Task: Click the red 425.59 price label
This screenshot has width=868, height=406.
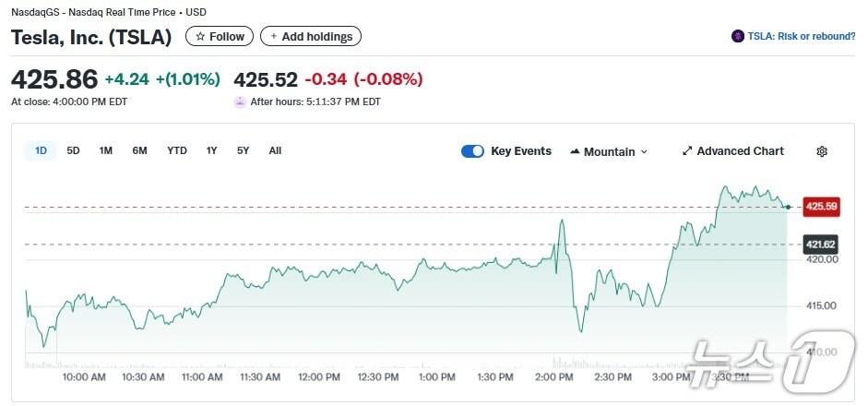Action: 821,207
